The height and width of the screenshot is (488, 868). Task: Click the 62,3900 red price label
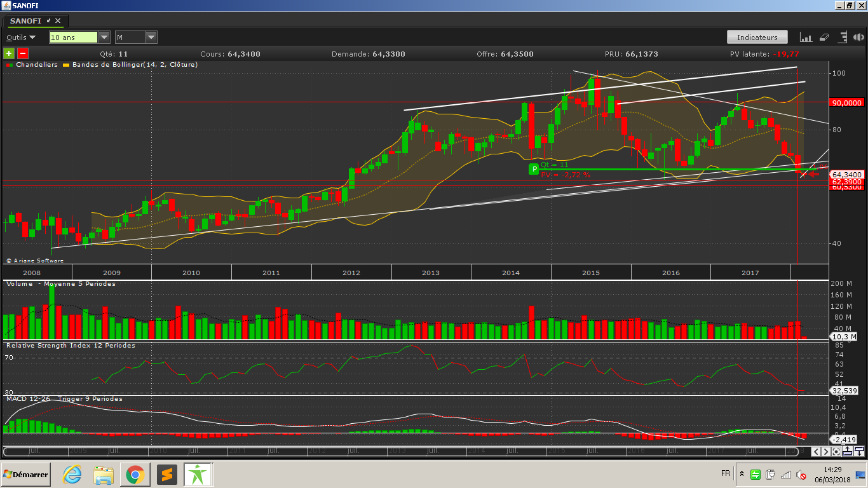pyautogui.click(x=847, y=182)
